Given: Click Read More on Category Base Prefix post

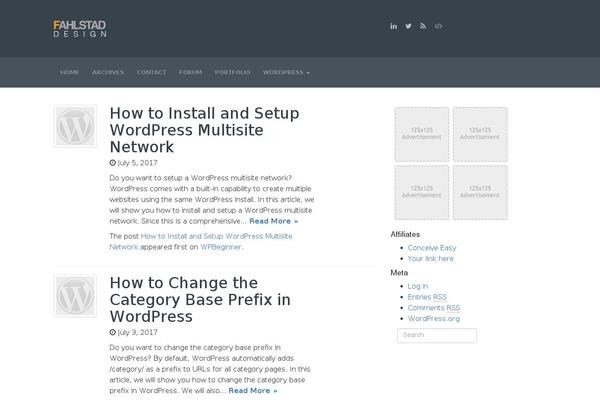Looking at the screenshot, I should [x=253, y=390].
